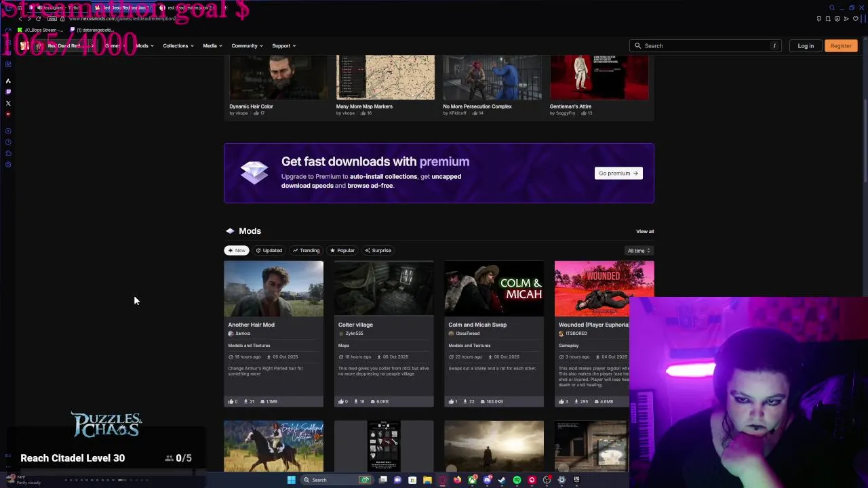Expand the Collections navigation dropdown

pyautogui.click(x=178, y=45)
